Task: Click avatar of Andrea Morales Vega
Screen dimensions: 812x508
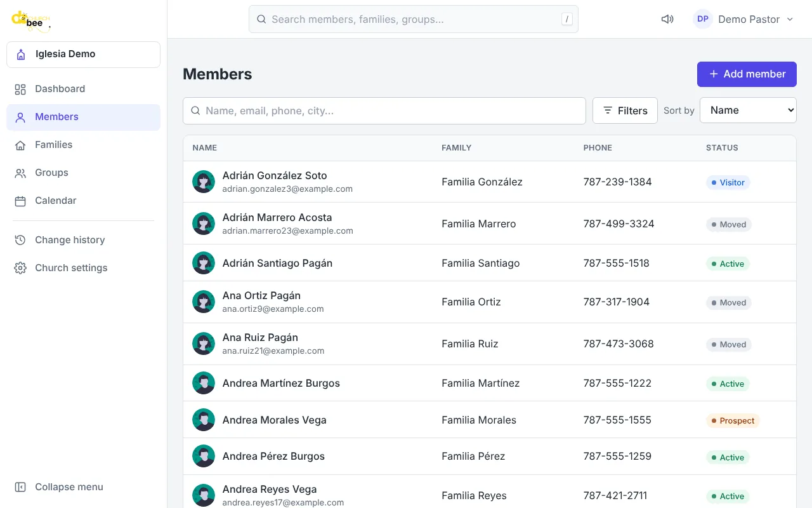Action: [204, 420]
